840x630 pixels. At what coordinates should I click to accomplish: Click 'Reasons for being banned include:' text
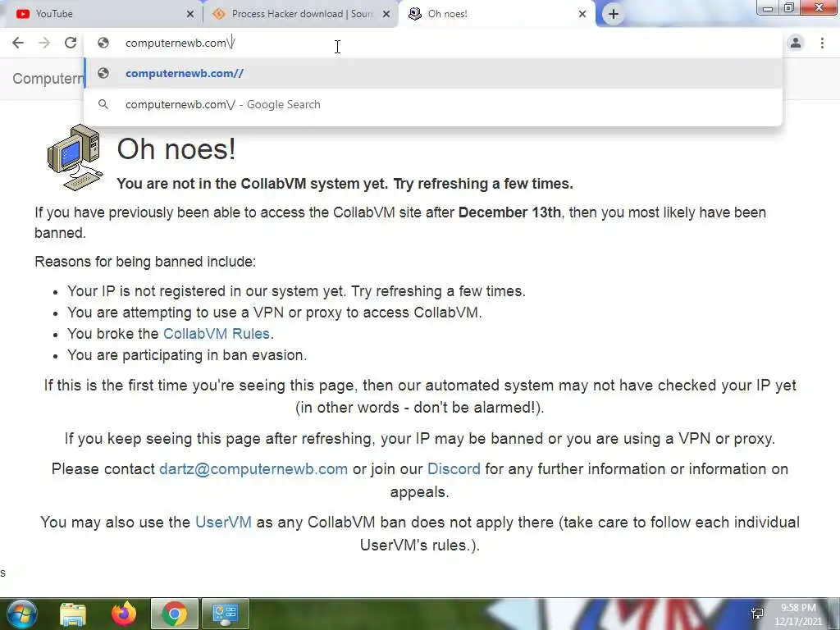[145, 262]
